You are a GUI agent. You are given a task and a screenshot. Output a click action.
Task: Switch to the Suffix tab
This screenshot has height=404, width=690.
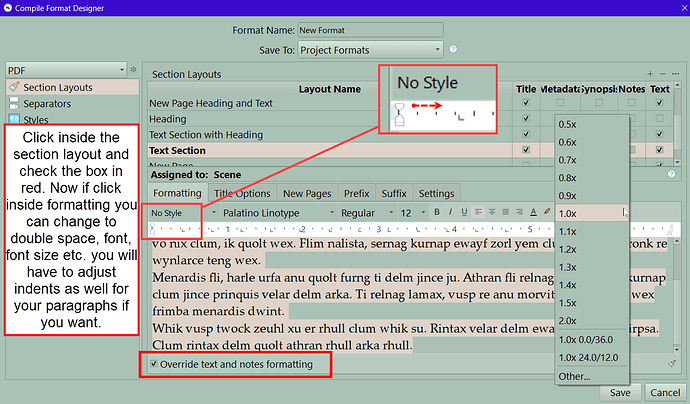pyautogui.click(x=394, y=194)
